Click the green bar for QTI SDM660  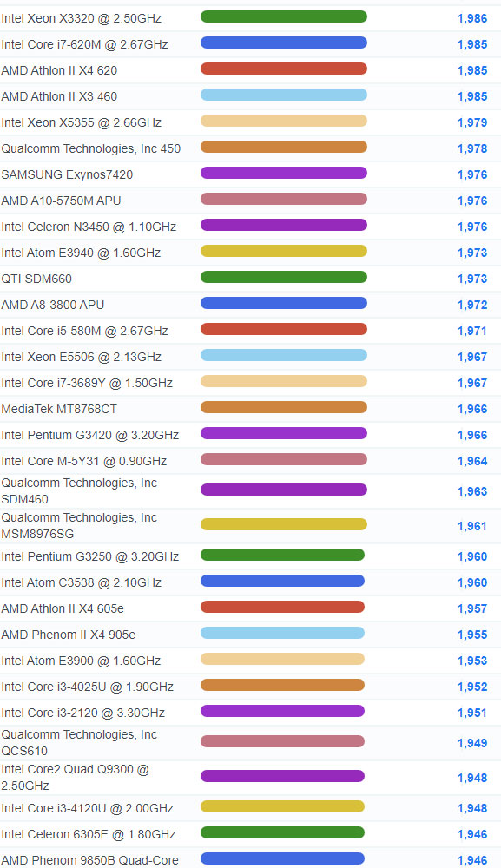(283, 277)
